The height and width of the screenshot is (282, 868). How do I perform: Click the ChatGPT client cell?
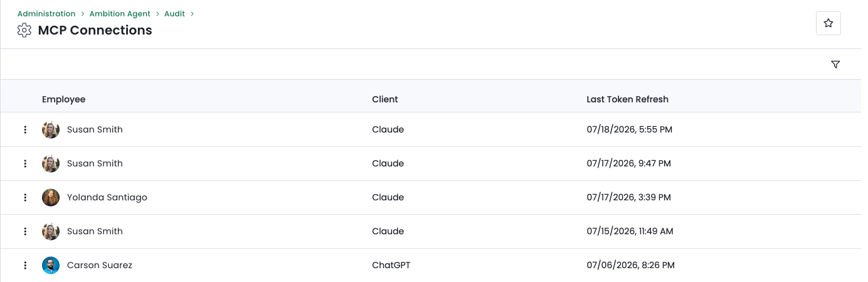391,265
